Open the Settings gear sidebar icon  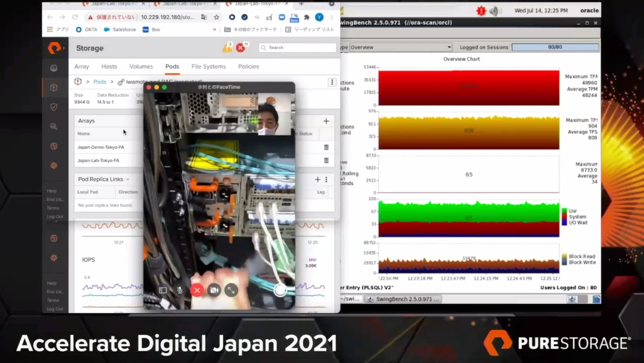point(54,166)
